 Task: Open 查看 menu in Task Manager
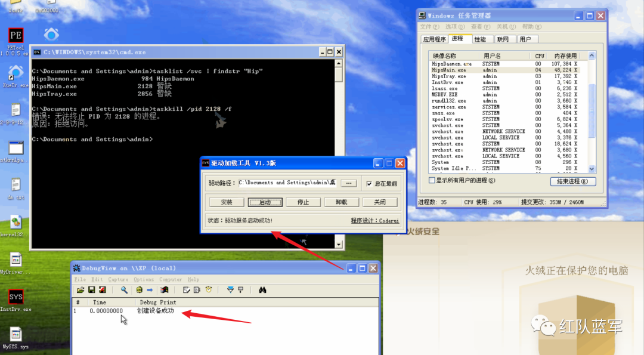pos(481,27)
